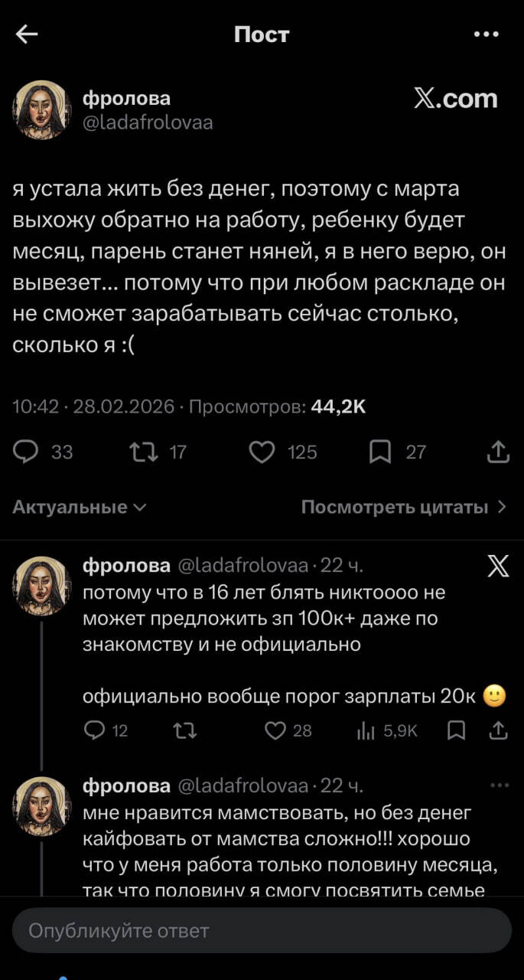Share the main post via share icon
The width and height of the screenshot is (524, 980).
tap(497, 452)
